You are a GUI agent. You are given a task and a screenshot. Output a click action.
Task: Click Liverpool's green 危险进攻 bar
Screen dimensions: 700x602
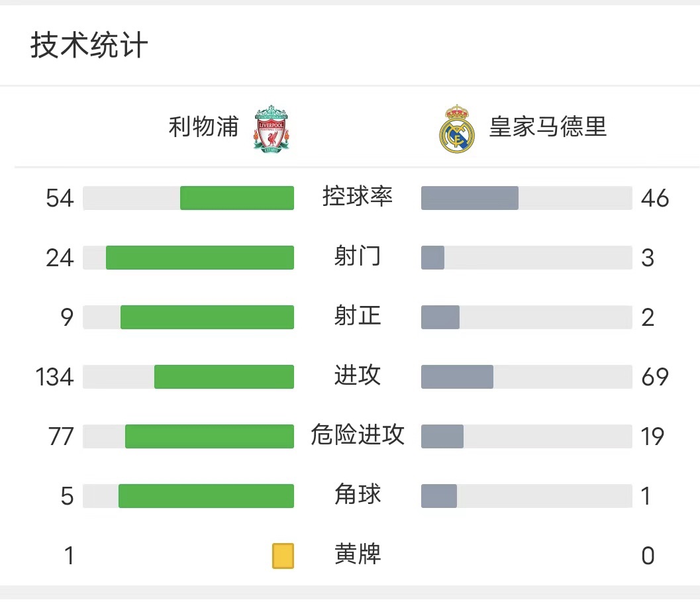(209, 436)
